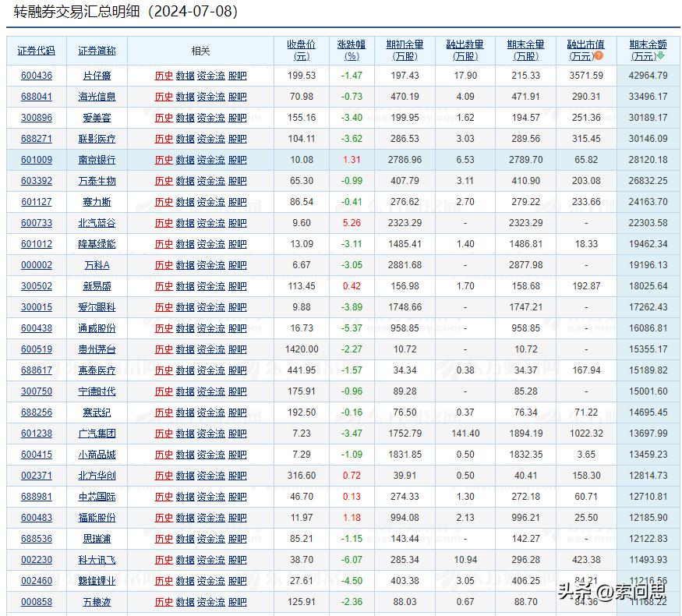Open stock code 601009
The width and height of the screenshot is (682, 616).
(37, 160)
